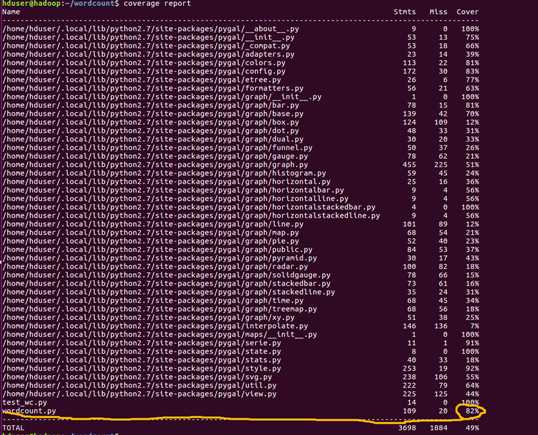Click the pygal/graph/horizontal.py path

click(166, 182)
